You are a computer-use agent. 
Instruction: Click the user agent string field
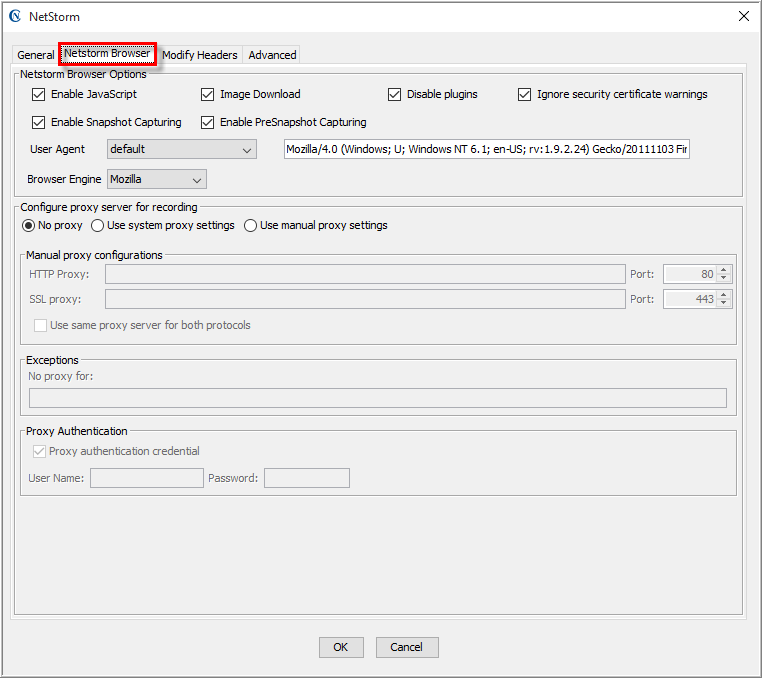487,149
